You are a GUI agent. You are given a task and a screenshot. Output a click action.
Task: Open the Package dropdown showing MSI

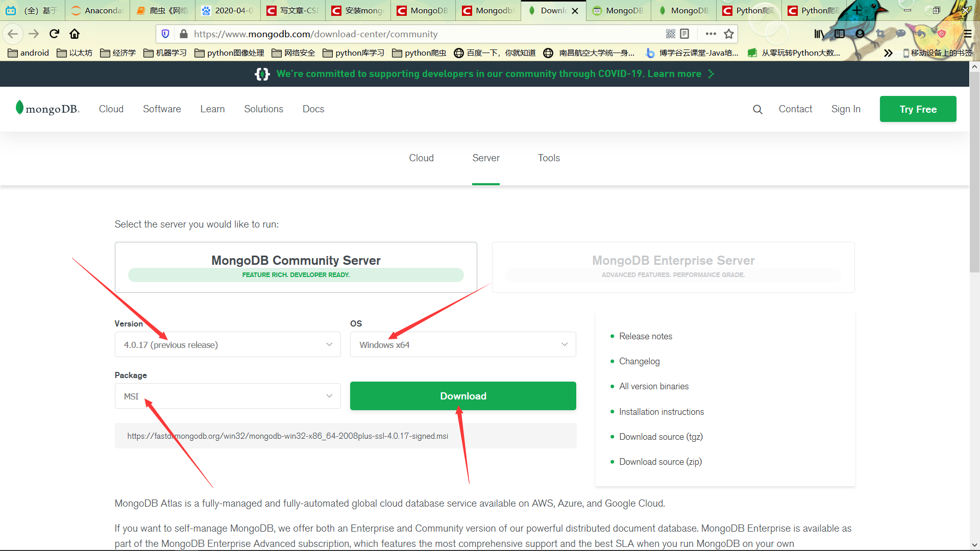click(x=228, y=396)
